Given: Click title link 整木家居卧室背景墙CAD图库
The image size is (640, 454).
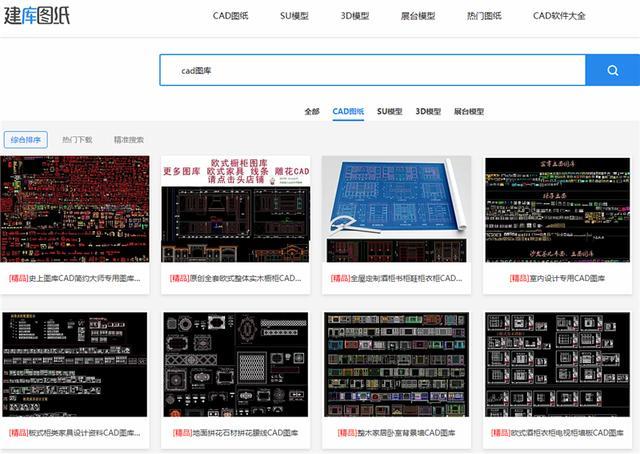Looking at the screenshot, I should [396, 433].
